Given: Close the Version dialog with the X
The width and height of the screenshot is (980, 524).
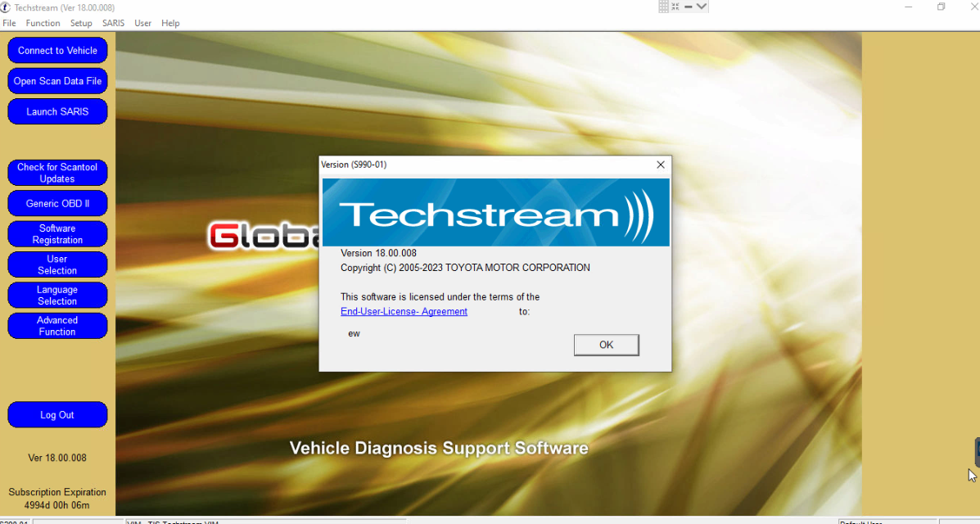Looking at the screenshot, I should tap(661, 165).
